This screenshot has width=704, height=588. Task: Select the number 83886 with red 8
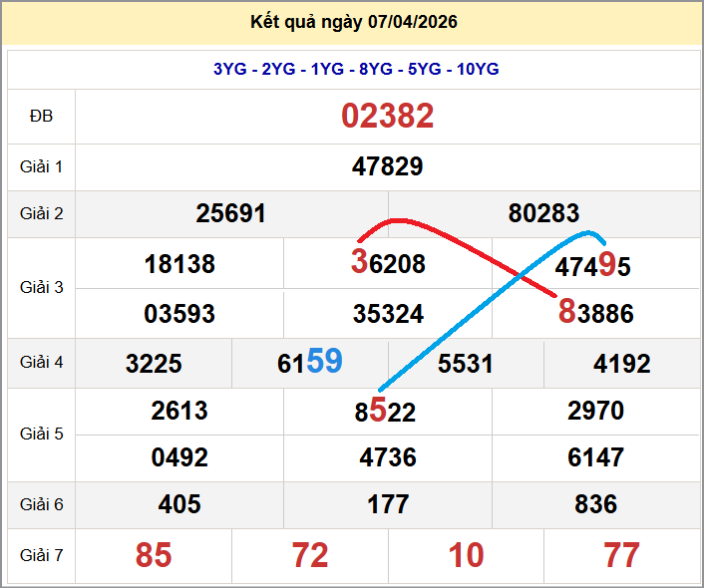tap(595, 314)
